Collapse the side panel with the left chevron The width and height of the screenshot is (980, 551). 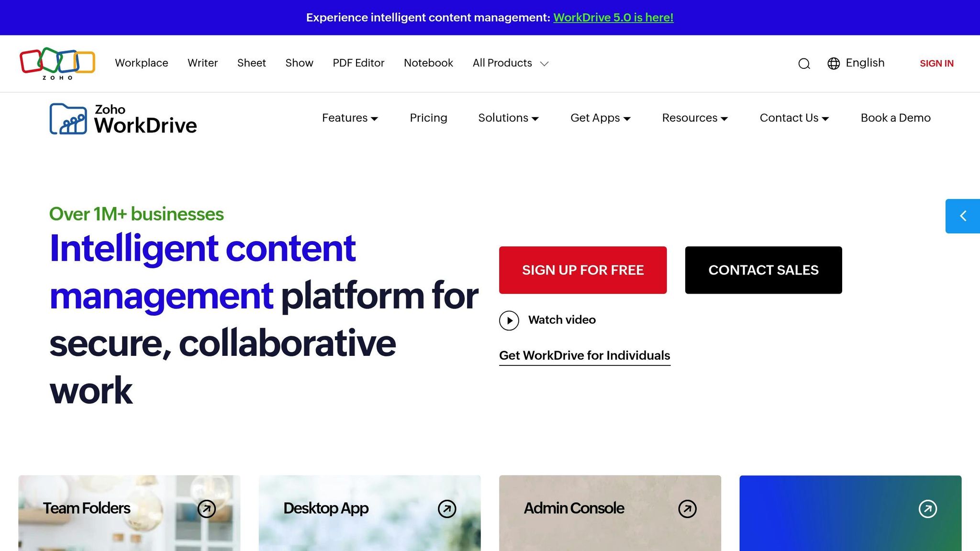pyautogui.click(x=962, y=216)
